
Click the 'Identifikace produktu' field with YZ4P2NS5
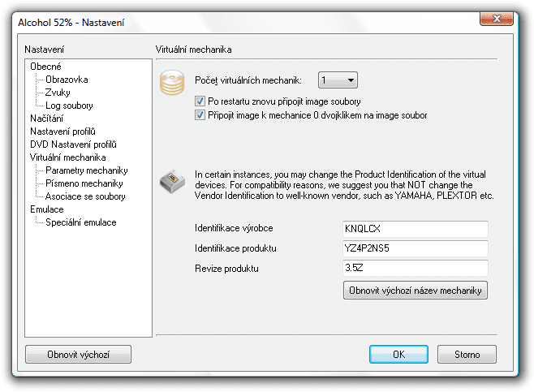tap(416, 248)
